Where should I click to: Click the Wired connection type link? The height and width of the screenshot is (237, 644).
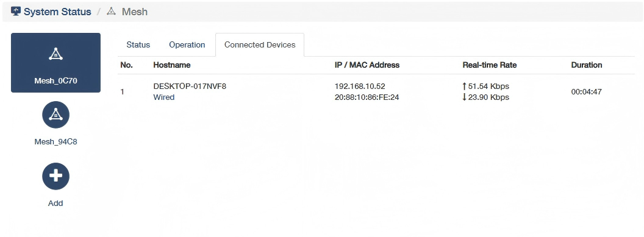coord(164,97)
